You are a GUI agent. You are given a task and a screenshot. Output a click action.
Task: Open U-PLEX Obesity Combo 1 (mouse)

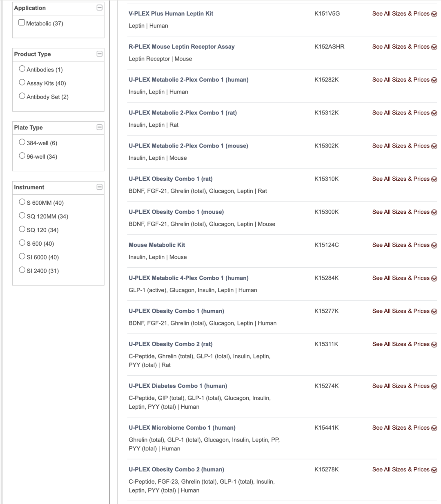click(176, 212)
